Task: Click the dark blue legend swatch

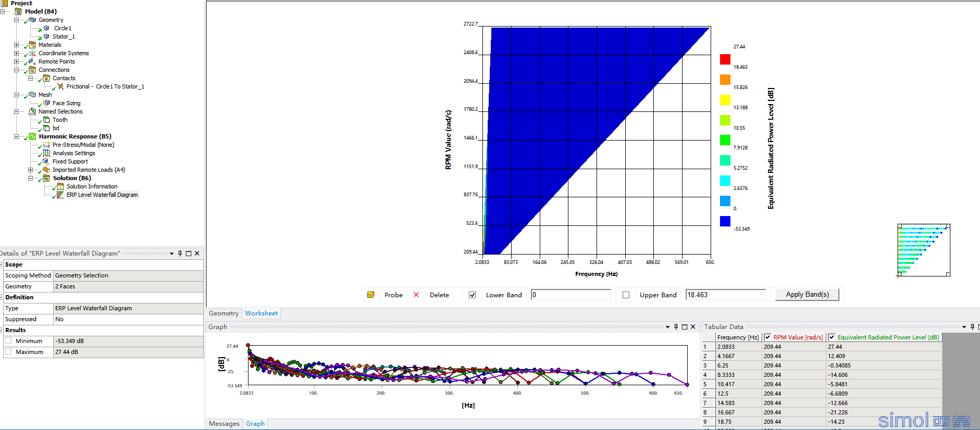Action: click(725, 221)
